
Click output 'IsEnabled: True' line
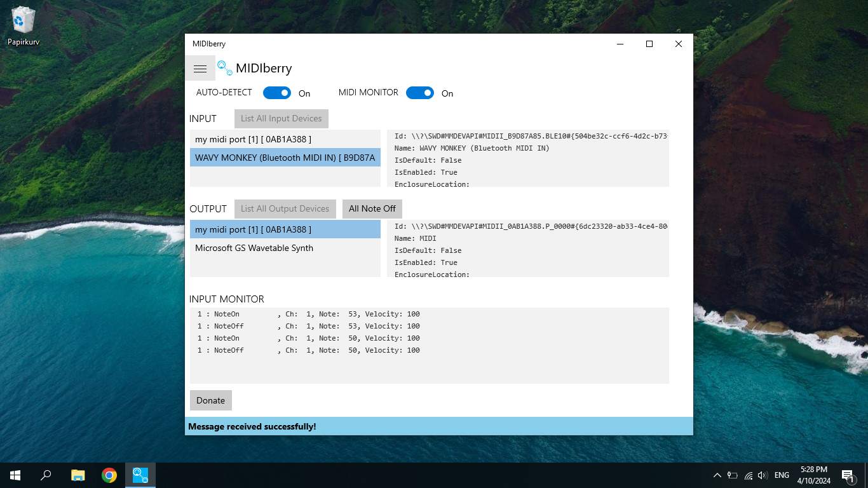pyautogui.click(x=426, y=262)
